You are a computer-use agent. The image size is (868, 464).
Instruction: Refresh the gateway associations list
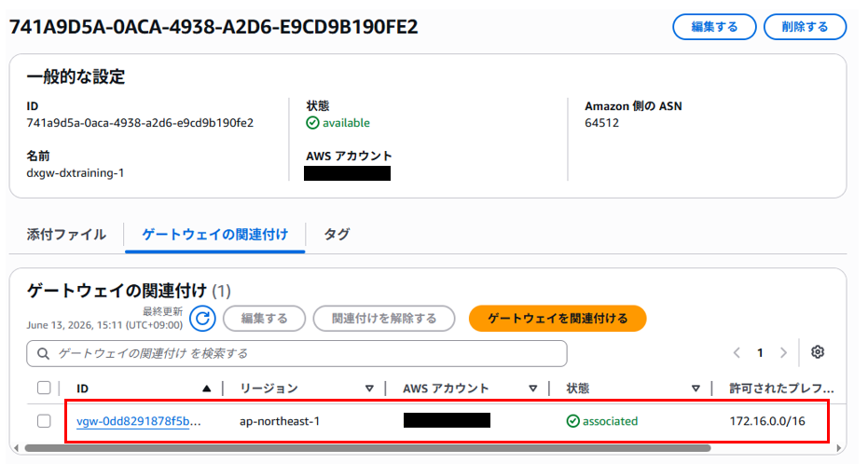(202, 319)
